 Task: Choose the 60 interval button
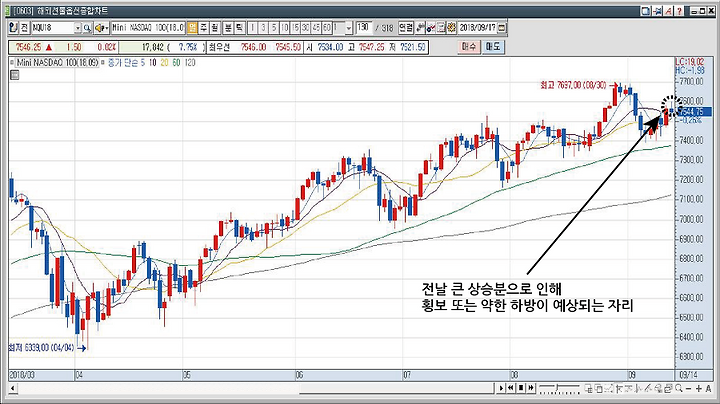pyautogui.click(x=326, y=28)
